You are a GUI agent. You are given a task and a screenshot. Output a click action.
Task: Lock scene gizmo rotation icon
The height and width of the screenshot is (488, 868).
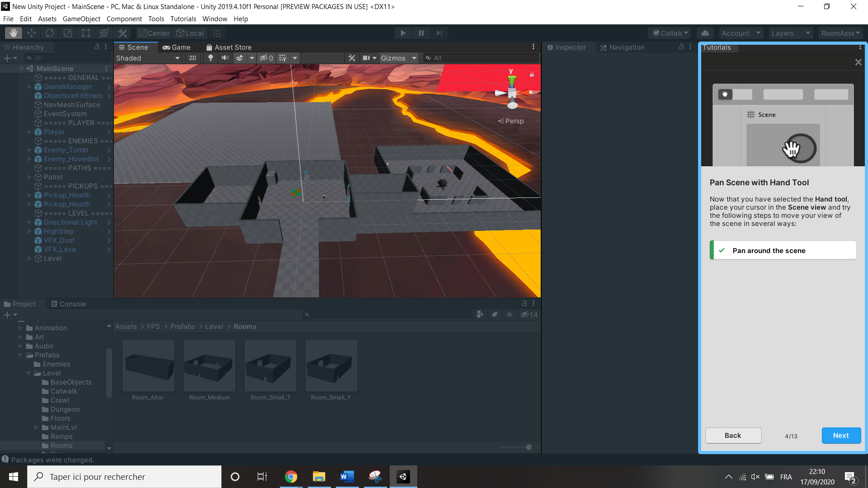tap(532, 74)
